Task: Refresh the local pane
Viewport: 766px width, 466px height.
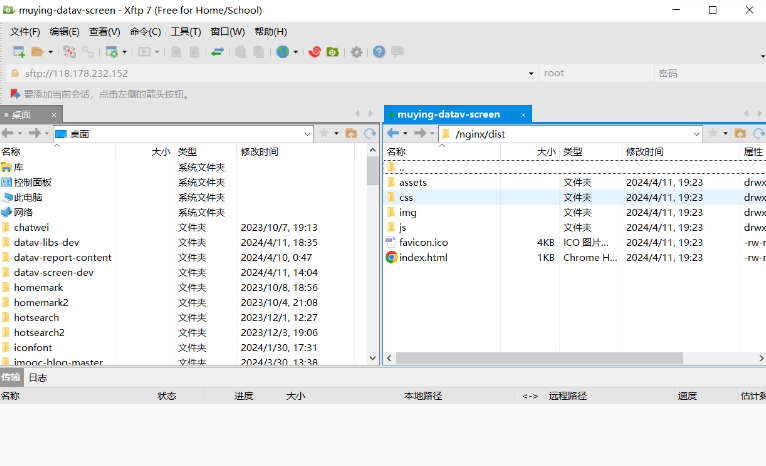Action: click(x=370, y=133)
